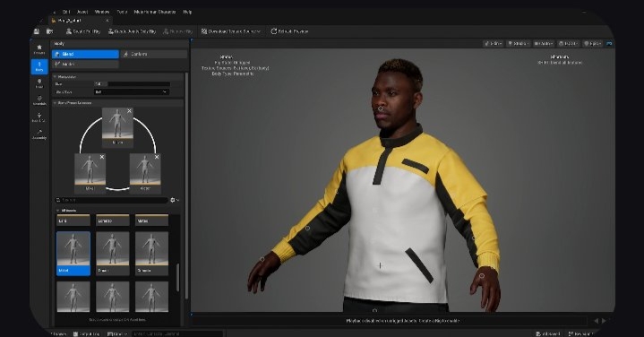Open the Window menu

point(102,12)
